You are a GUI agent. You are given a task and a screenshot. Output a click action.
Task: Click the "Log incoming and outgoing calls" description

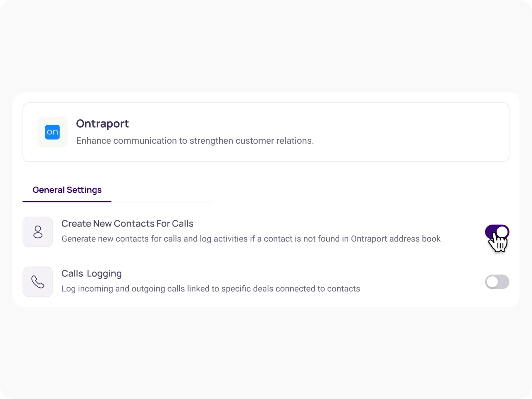coord(211,289)
